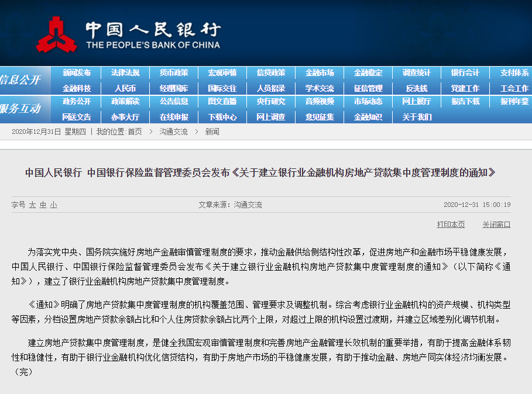This screenshot has height=394, width=532.
Task: Navigate to 国际交往
Action: (222, 88)
